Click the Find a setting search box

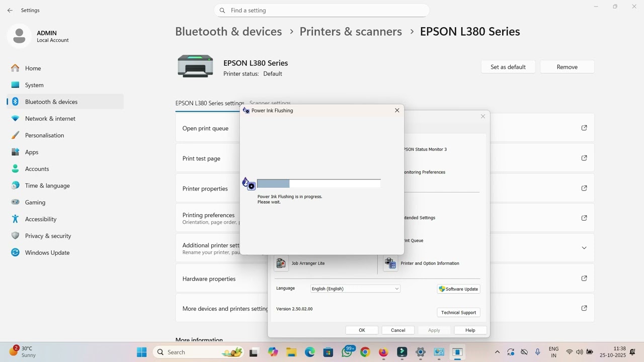click(322, 10)
